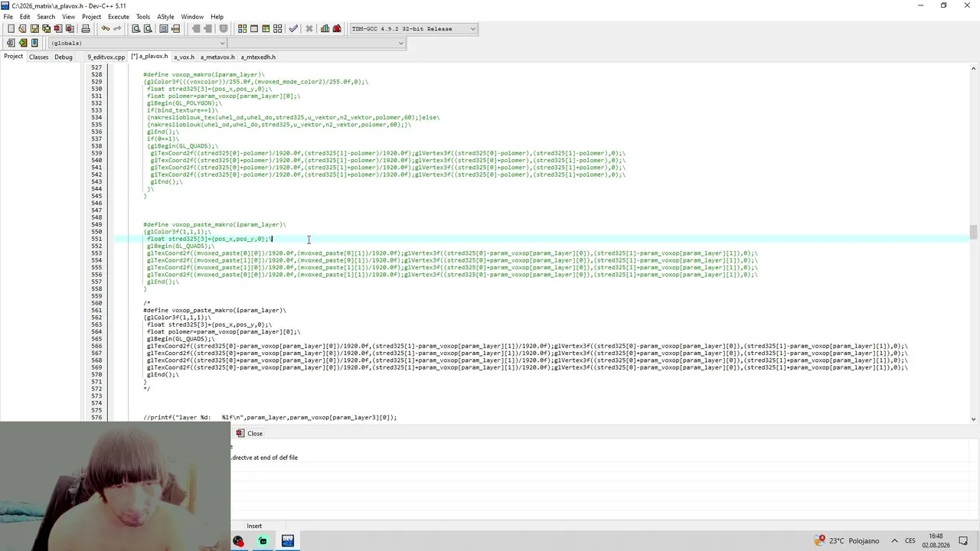Screen dimensions: 980x551
Task: Click the Redo toolbar icon
Action: [117, 28]
